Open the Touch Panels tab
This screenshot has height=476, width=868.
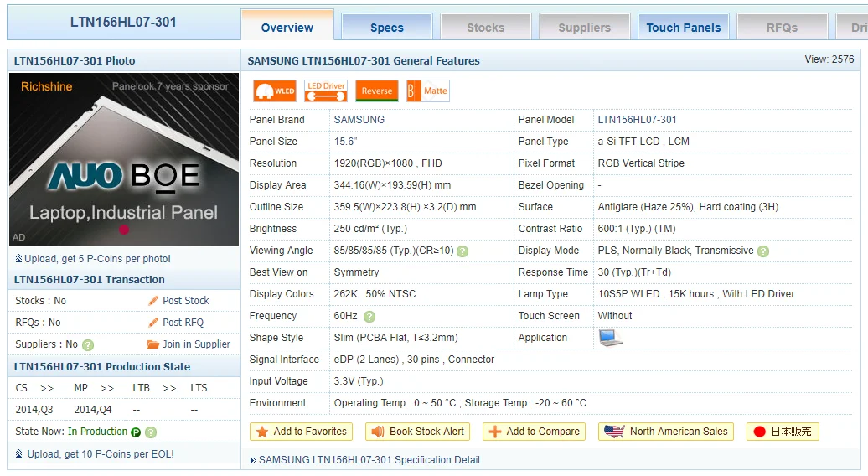684,27
